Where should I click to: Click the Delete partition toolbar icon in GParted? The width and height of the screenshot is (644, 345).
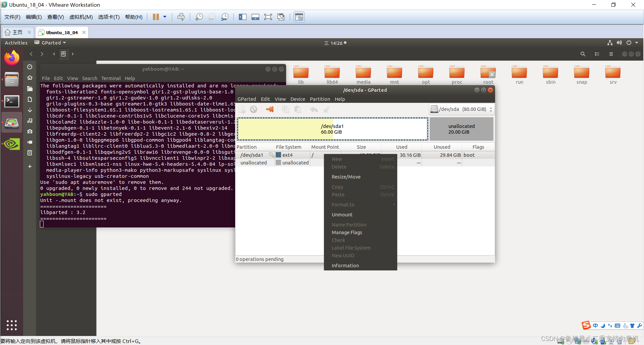coord(254,109)
